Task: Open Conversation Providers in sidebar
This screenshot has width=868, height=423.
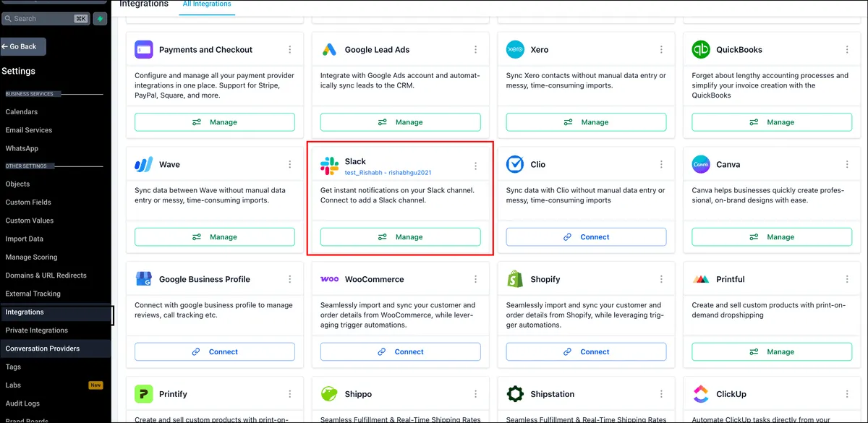Action: pyautogui.click(x=43, y=349)
